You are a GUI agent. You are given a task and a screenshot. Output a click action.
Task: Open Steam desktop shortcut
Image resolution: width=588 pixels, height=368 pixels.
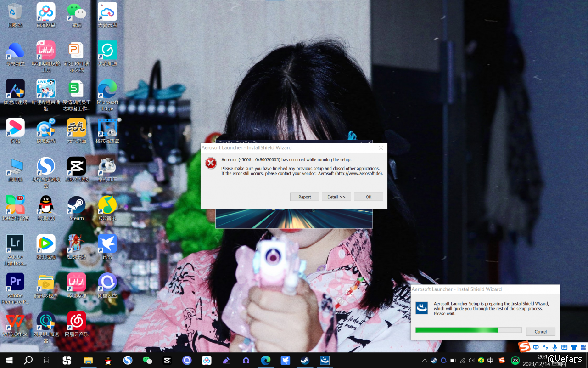(77, 208)
